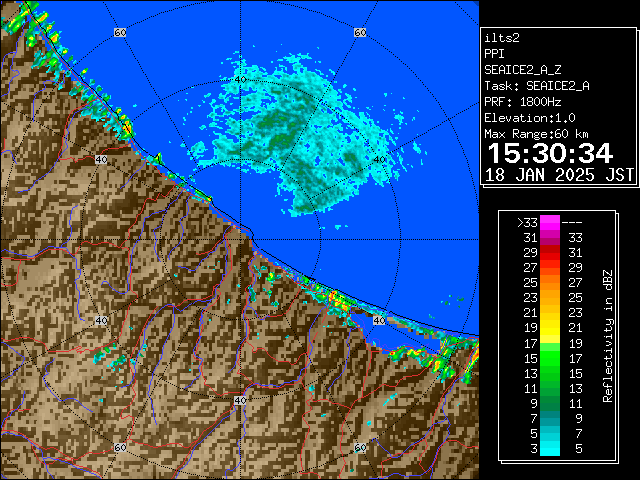Pick the orange 25–27 dBZ swatch
Viewport: 640px width, 480px height.
pos(550,283)
